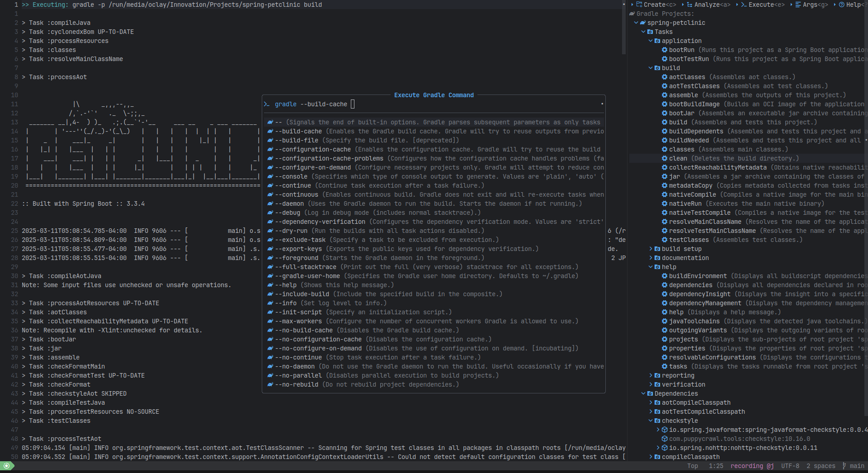Collapse the application task group

(651, 41)
